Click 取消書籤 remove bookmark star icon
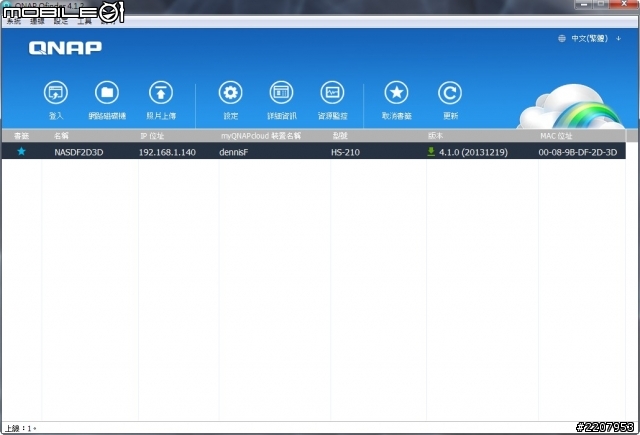The width and height of the screenshot is (640, 435). click(396, 93)
